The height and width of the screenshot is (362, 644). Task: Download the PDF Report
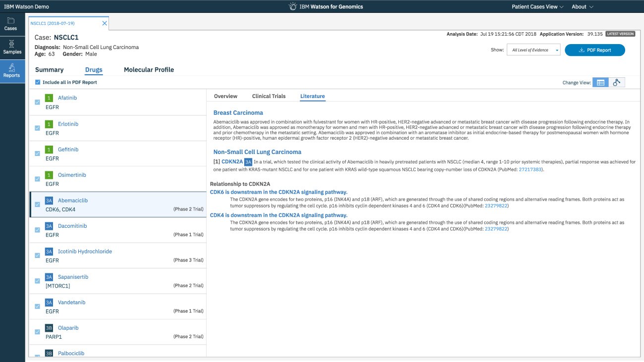click(594, 50)
